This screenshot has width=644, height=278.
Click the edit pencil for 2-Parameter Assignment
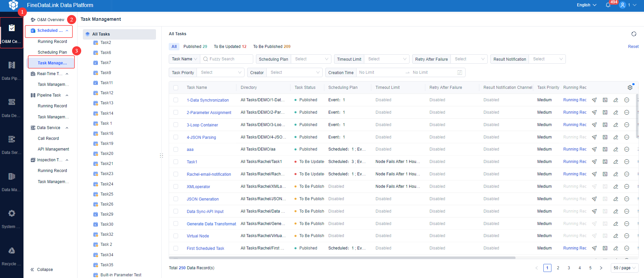tap(616, 112)
